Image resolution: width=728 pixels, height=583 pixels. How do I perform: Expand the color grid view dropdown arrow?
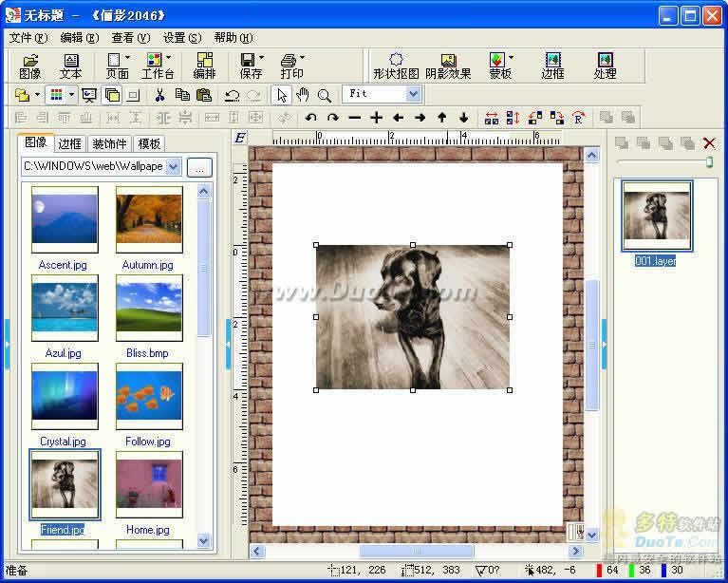[x=71, y=95]
